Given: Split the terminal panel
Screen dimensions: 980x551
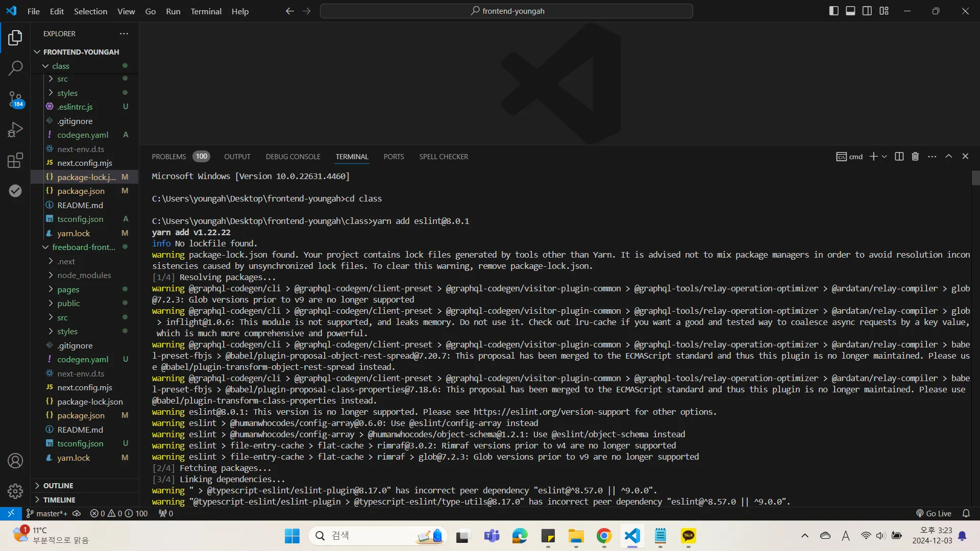Looking at the screenshot, I should (899, 157).
